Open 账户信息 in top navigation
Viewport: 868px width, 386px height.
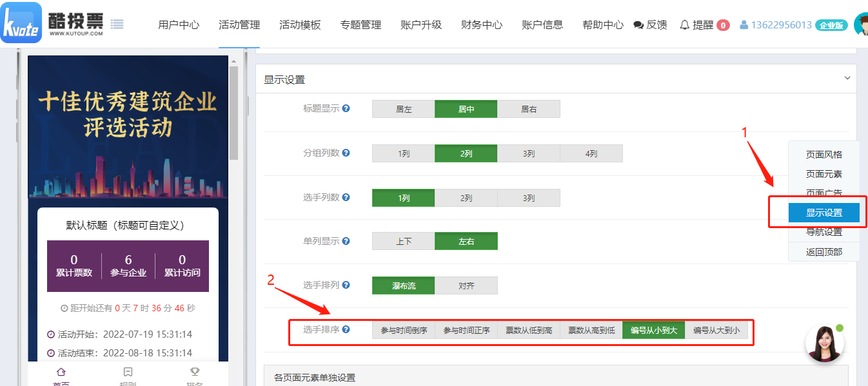(542, 25)
